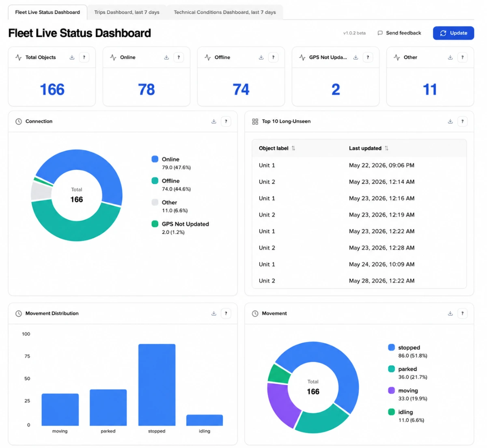
Task: Open help for the Offline card
Action: [x=273, y=58]
